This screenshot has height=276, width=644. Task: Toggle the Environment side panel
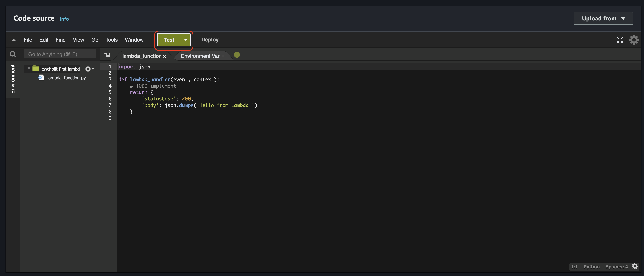[x=12, y=79]
